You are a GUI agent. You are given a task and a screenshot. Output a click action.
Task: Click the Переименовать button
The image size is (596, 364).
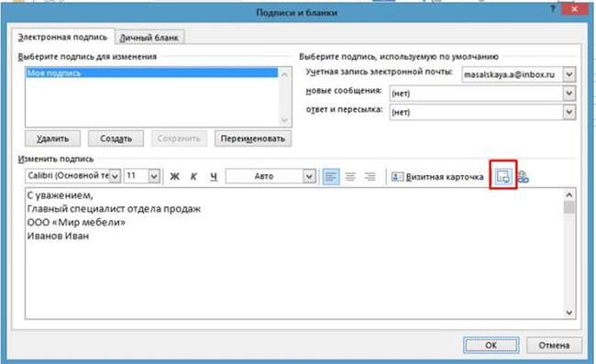click(x=253, y=138)
